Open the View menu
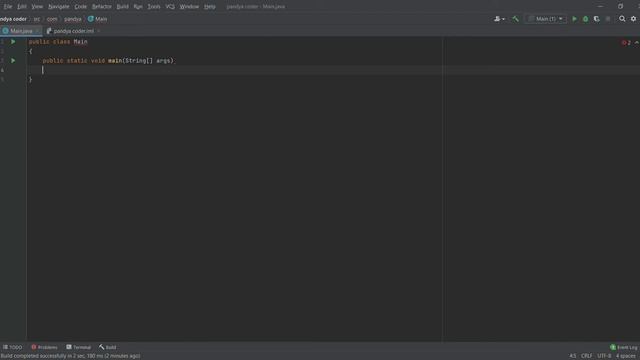 click(37, 7)
